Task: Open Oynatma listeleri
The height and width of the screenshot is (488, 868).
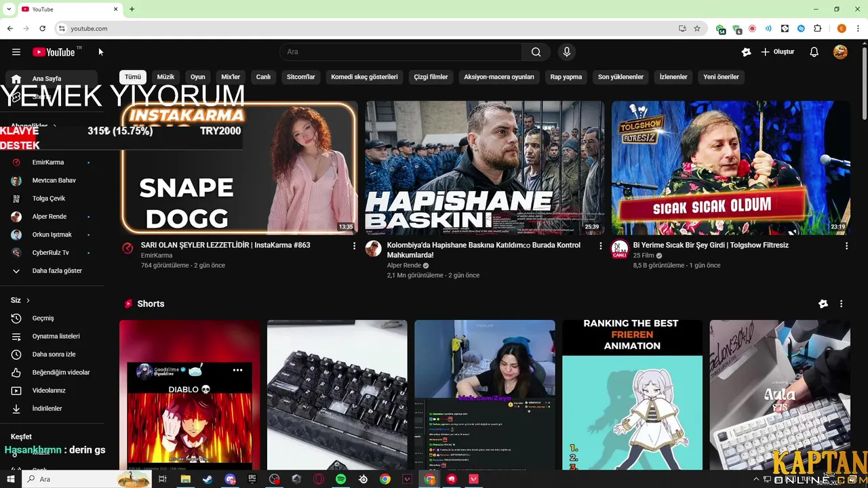Action: [53, 336]
